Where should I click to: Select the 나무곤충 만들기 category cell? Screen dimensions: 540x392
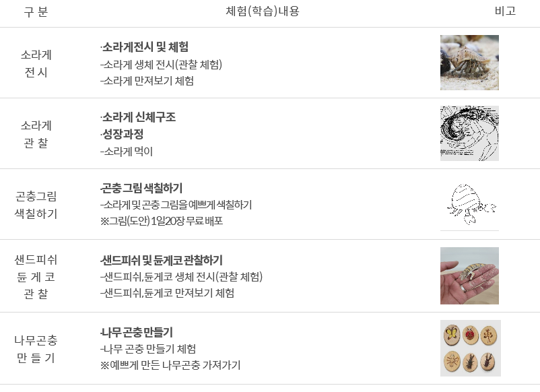(36, 349)
